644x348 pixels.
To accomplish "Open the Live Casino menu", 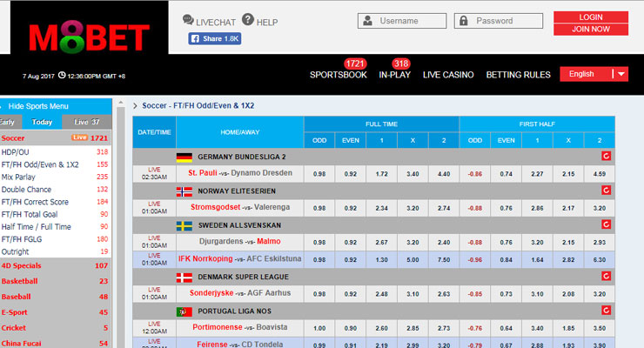I will [449, 75].
